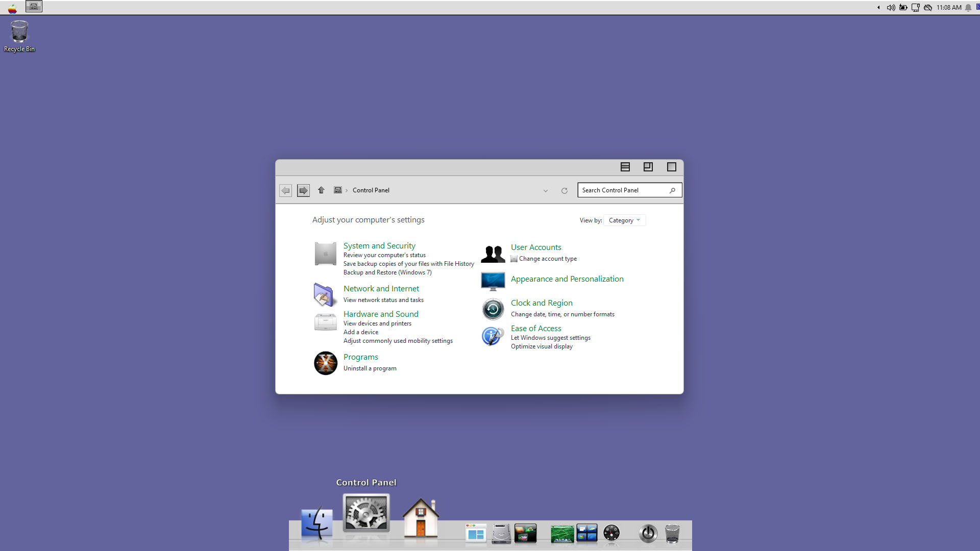Open the dashboard gauge dock icon
The width and height of the screenshot is (980, 551).
(611, 533)
